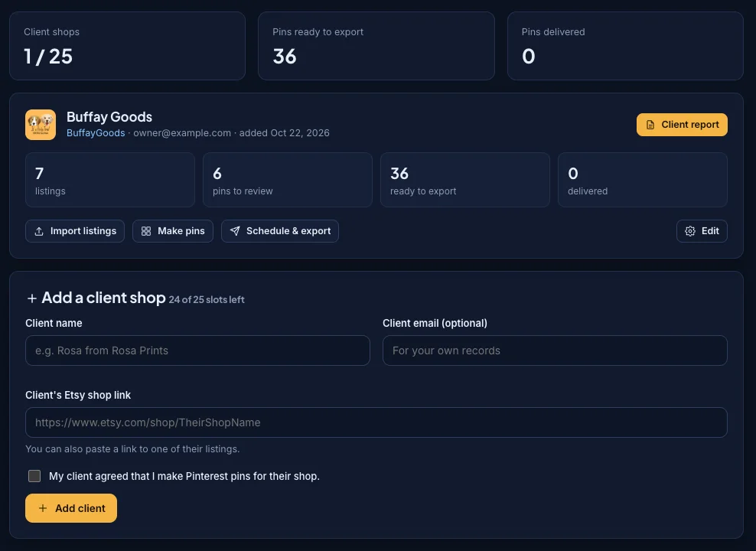Click the Pins ready to export summary card

376,46
